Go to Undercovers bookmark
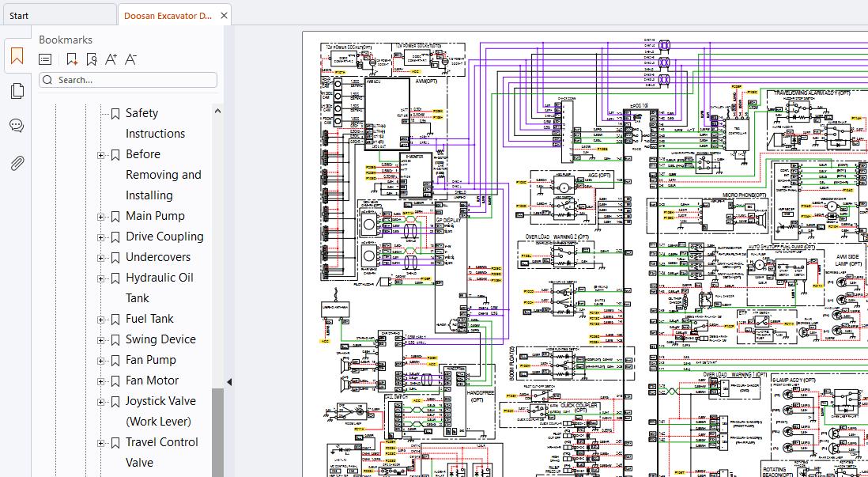Image resolution: width=868 pixels, height=477 pixels. click(x=158, y=256)
